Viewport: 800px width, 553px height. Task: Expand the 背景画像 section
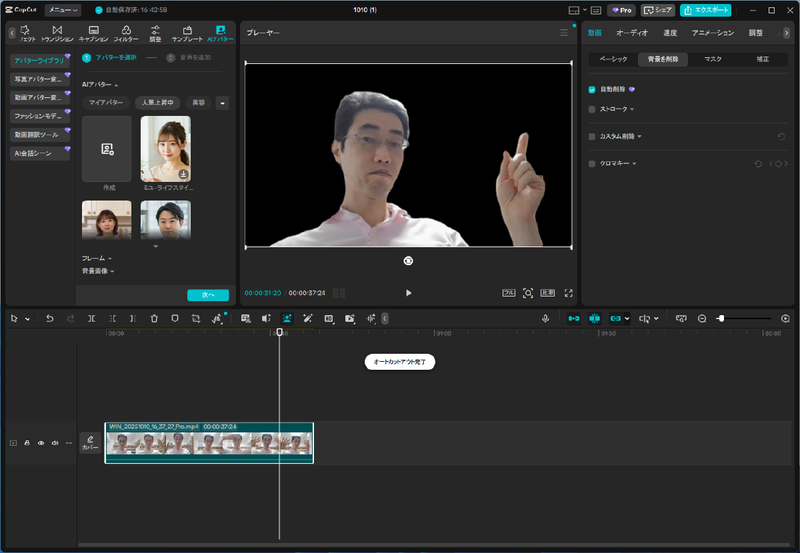97,270
